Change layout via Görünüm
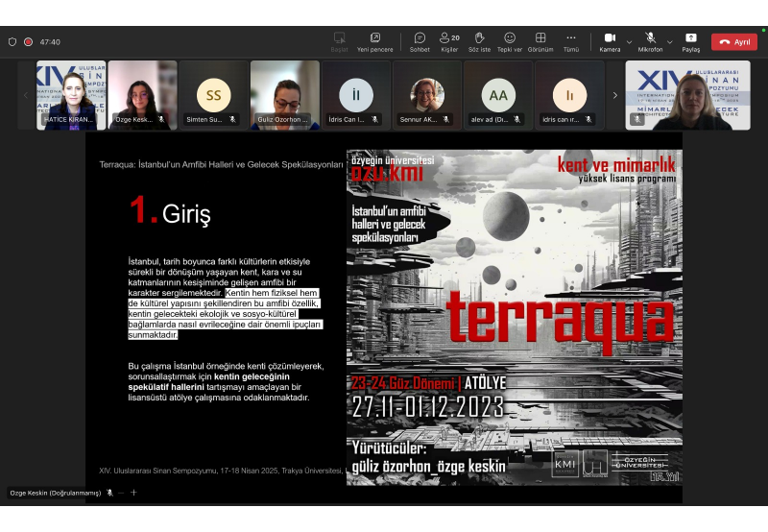The height and width of the screenshot is (532, 768). click(540, 42)
